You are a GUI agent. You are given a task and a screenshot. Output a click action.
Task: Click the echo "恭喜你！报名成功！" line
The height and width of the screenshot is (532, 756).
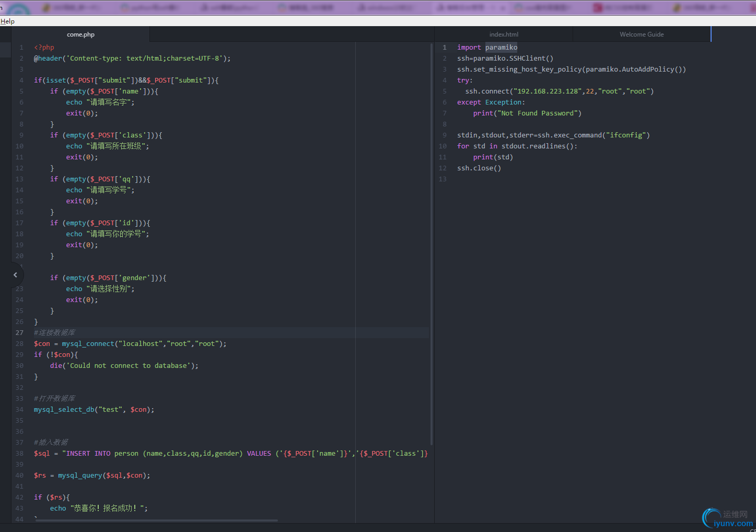pyautogui.click(x=99, y=508)
